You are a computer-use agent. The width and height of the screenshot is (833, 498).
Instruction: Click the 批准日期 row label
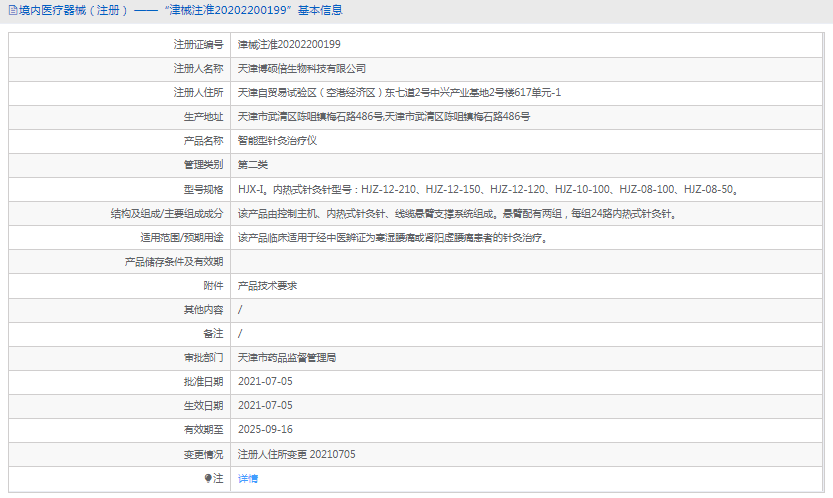pyautogui.click(x=203, y=382)
